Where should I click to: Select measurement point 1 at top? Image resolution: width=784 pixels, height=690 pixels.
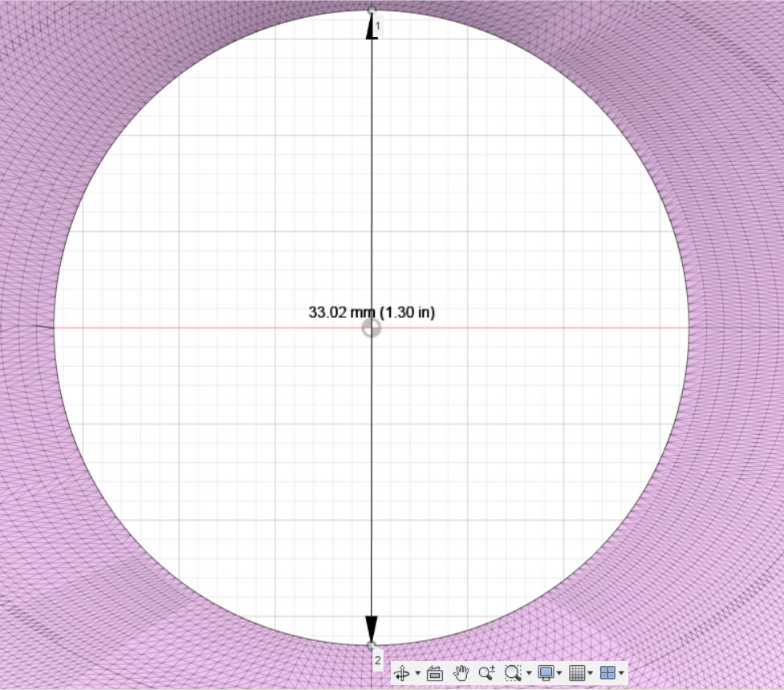[372, 10]
